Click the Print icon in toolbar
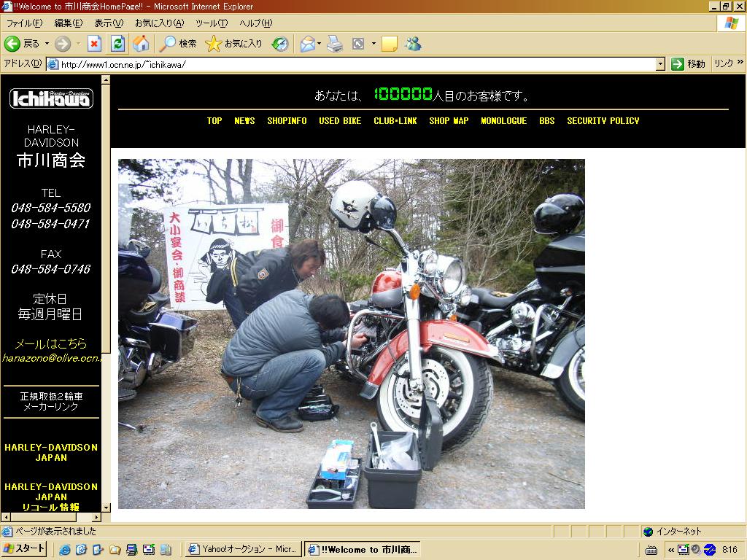Screen dimensions: 747x560 pyautogui.click(x=335, y=44)
